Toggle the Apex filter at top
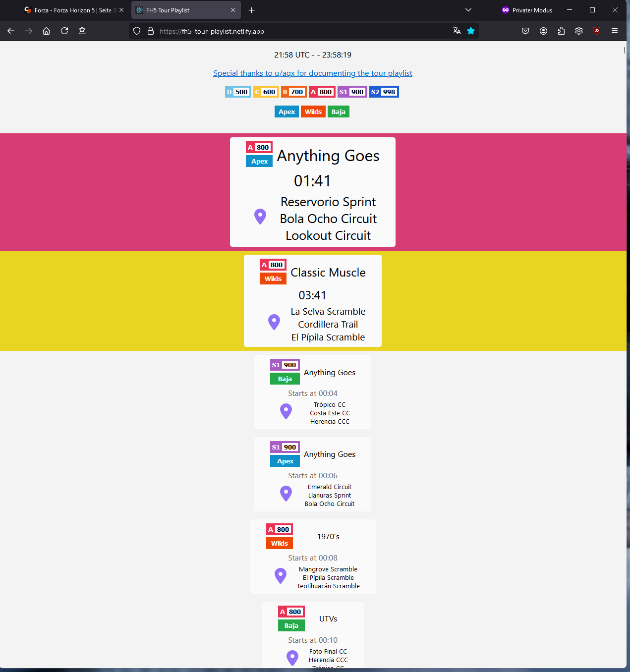This screenshot has height=672, width=630. click(x=286, y=112)
